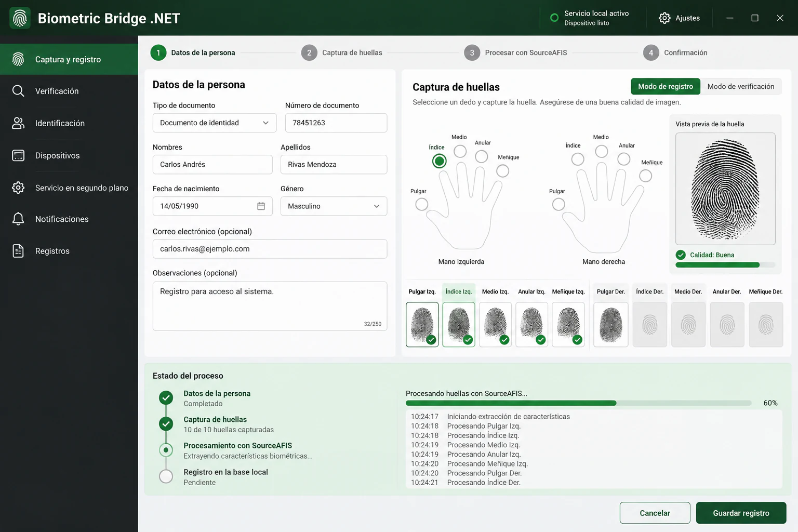Click completed check icon for Captura de huellas status

(166, 424)
